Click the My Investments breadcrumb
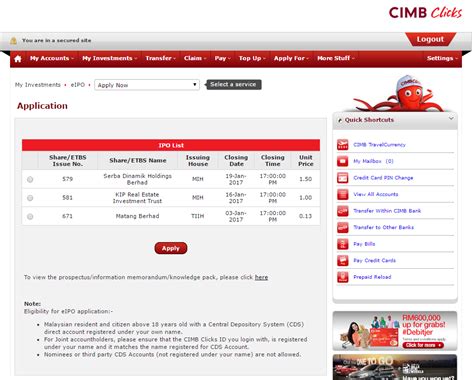Screen dimensions: 474x380 (38, 85)
